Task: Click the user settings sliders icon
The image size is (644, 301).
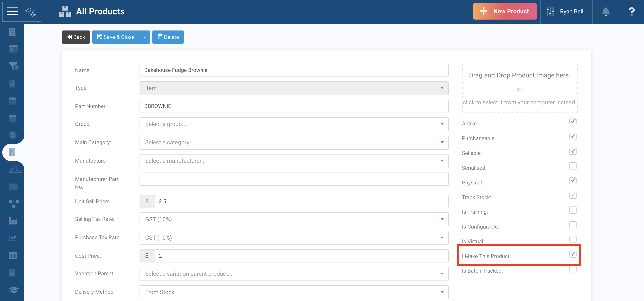Action: click(550, 12)
